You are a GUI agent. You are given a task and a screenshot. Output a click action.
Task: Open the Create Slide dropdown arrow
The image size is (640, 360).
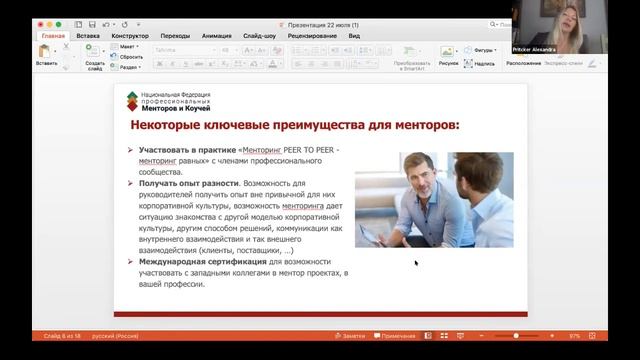click(x=103, y=51)
